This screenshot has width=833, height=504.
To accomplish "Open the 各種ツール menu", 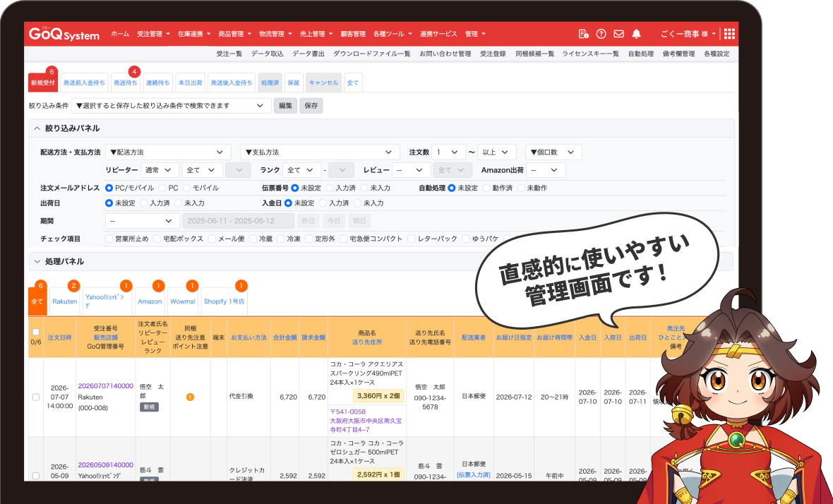I will tap(392, 34).
